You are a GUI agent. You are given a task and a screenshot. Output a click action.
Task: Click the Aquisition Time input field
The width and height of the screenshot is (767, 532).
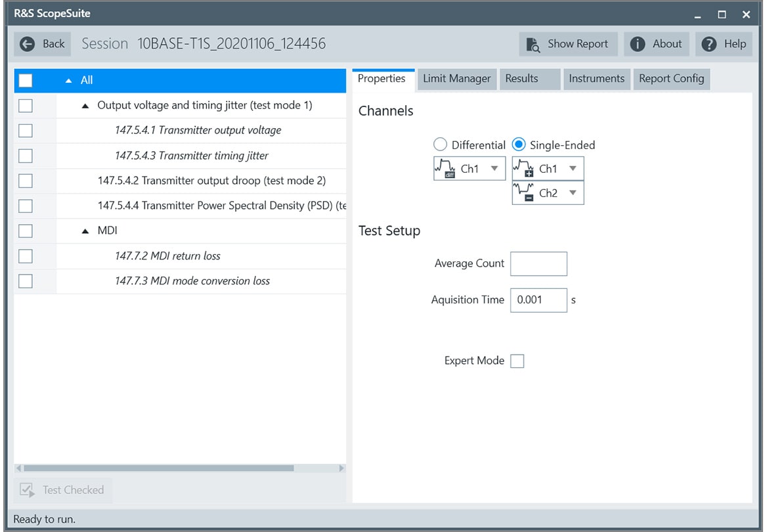tap(538, 300)
